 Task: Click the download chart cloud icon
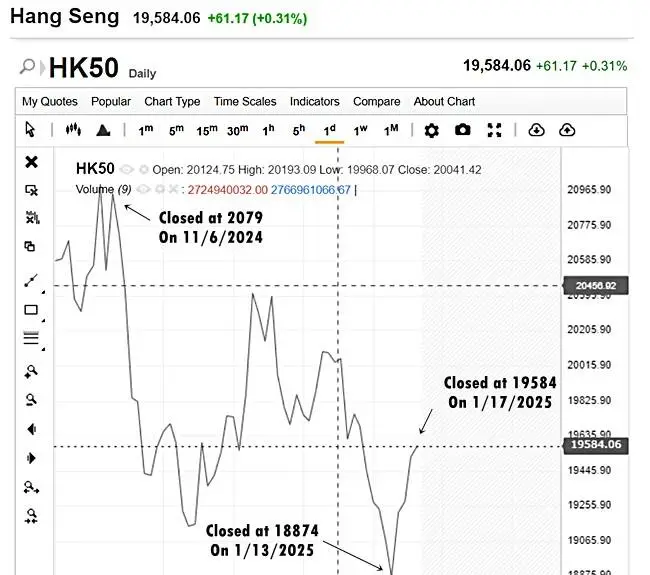coord(536,130)
